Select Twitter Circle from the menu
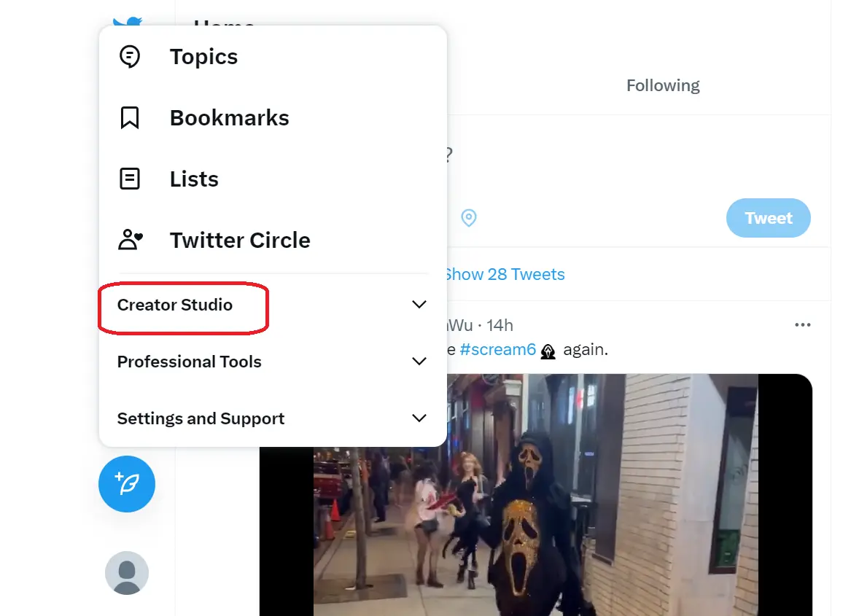The height and width of the screenshot is (616, 851). pyautogui.click(x=240, y=240)
